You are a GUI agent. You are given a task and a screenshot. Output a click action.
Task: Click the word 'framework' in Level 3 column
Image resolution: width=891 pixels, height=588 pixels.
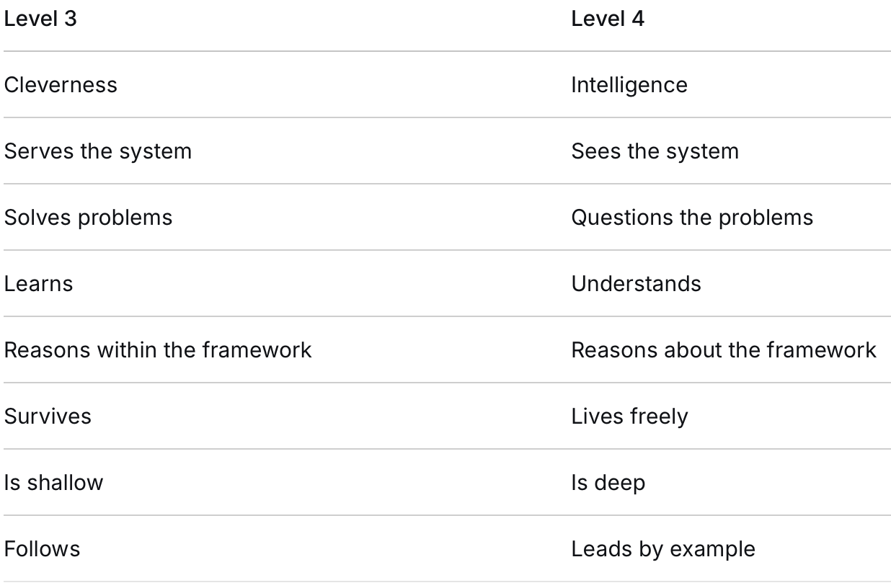[x=257, y=350]
